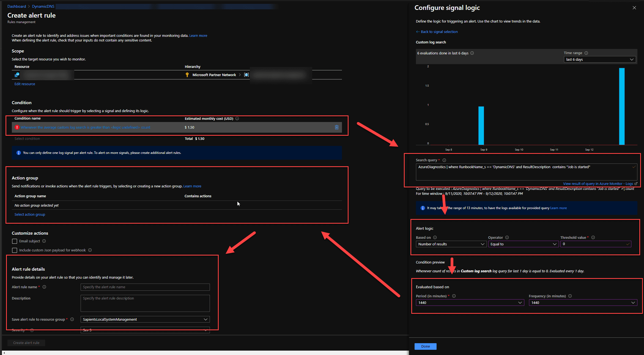Screen dimensions: 644x355
Task: Expand the Operator Equal to dropdown
Action: [x=523, y=244]
